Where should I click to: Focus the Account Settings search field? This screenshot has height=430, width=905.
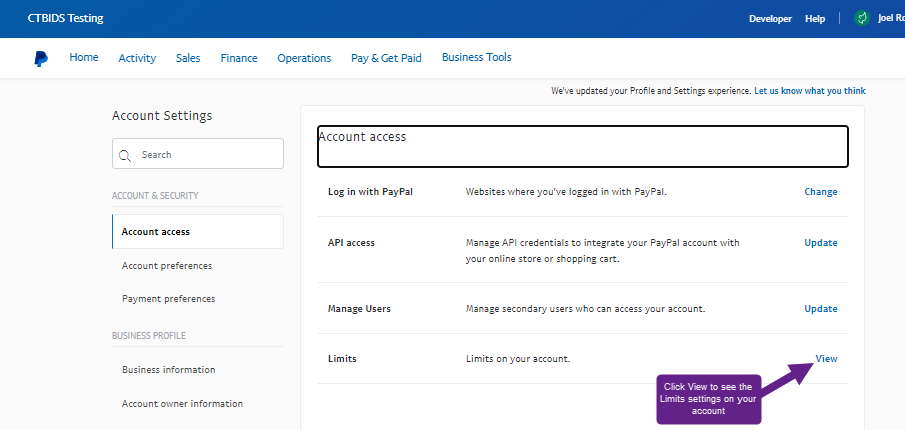(x=198, y=154)
